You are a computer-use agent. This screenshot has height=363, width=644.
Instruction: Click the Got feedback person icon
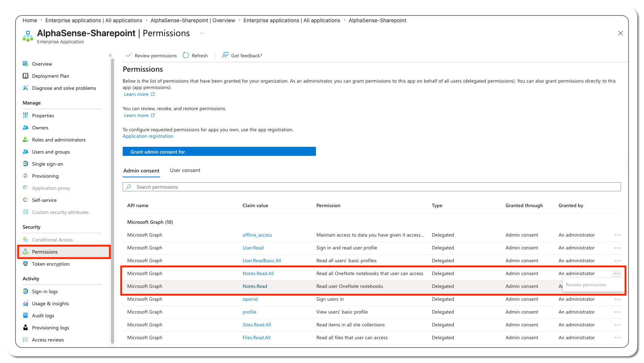click(225, 55)
